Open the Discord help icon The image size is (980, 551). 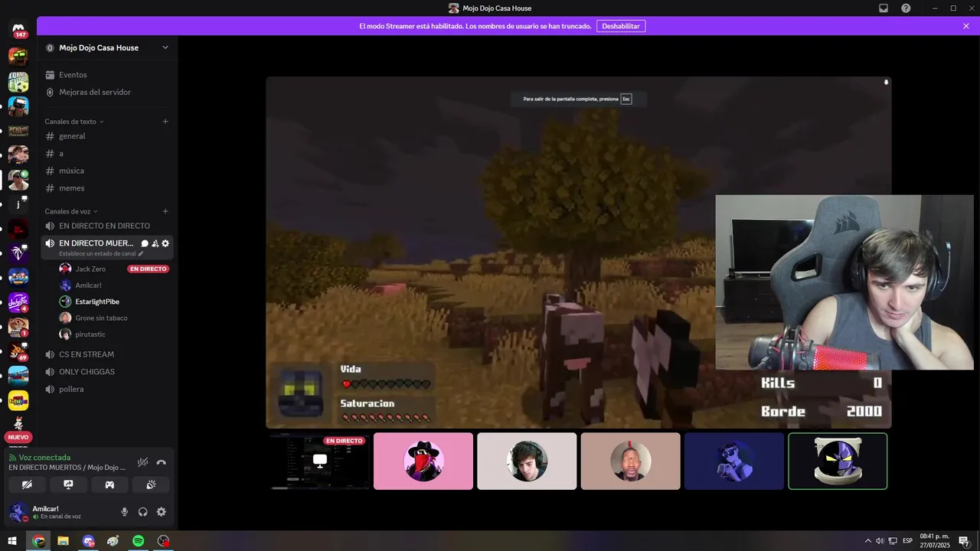coord(906,8)
